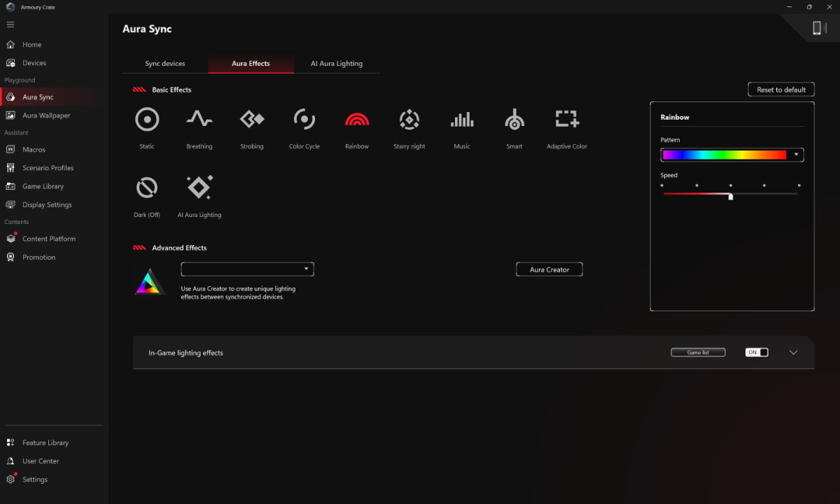Open Aura Sync in sidebar

(38, 97)
